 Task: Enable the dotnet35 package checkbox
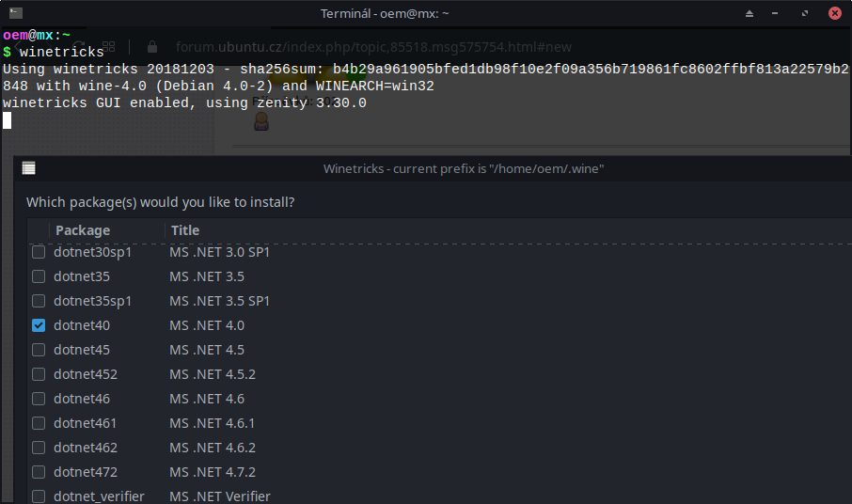point(39,276)
